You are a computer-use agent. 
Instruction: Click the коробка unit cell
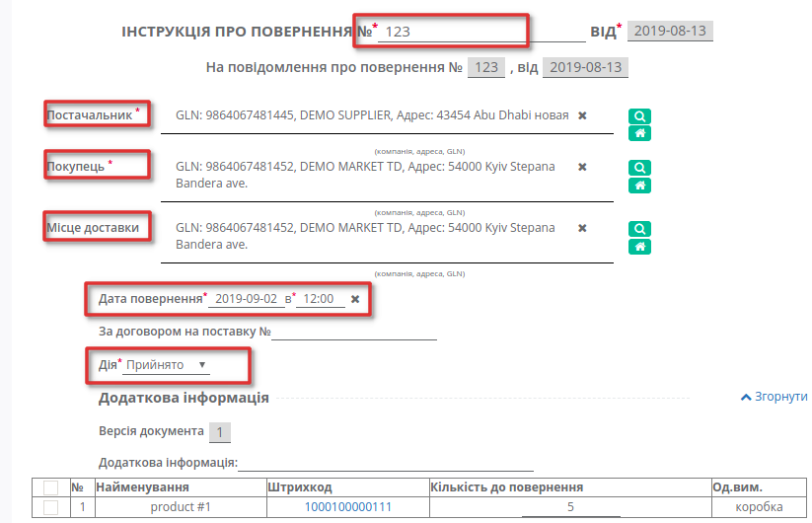click(759, 507)
